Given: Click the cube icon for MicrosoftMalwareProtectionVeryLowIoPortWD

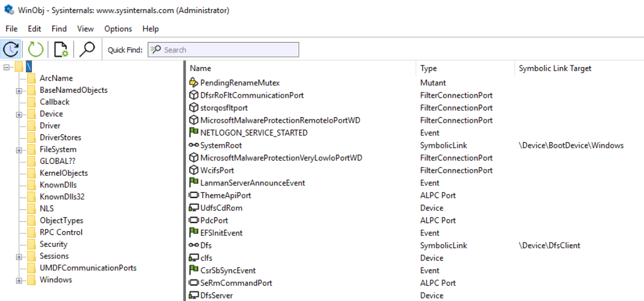Looking at the screenshot, I should point(193,158).
